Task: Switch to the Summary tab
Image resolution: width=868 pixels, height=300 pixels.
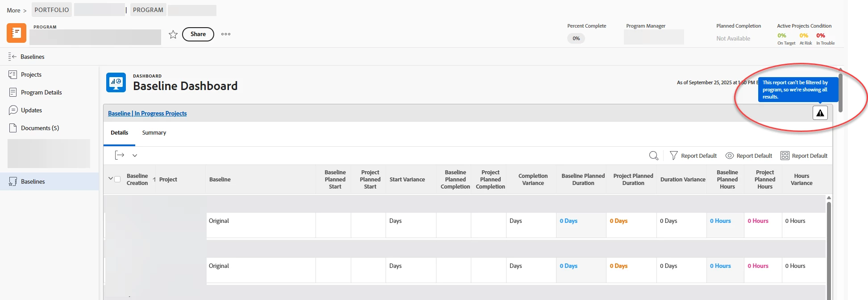Action: pos(154,133)
